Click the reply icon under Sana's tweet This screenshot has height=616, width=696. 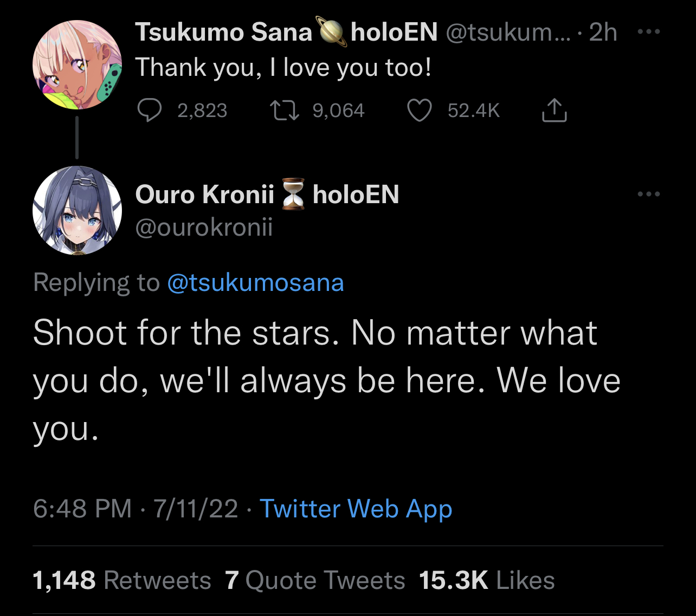click(x=149, y=111)
